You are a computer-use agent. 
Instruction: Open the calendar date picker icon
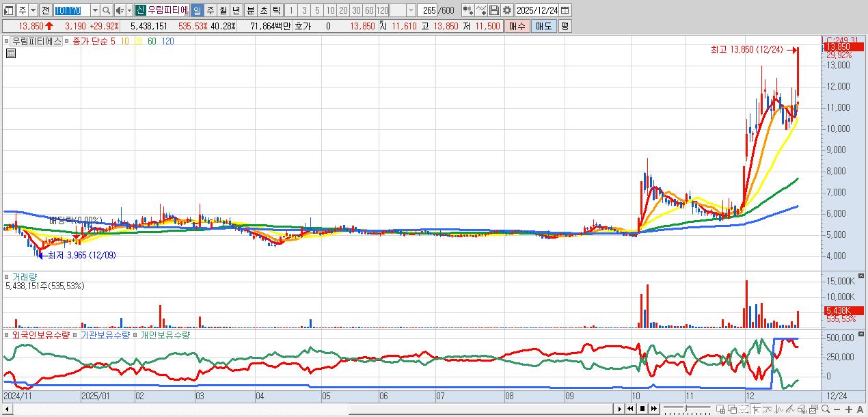tap(565, 10)
